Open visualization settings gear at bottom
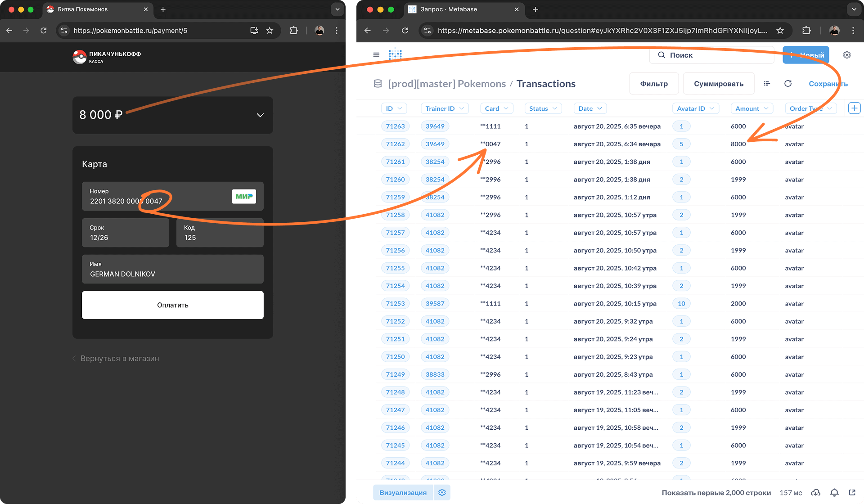 click(x=442, y=493)
